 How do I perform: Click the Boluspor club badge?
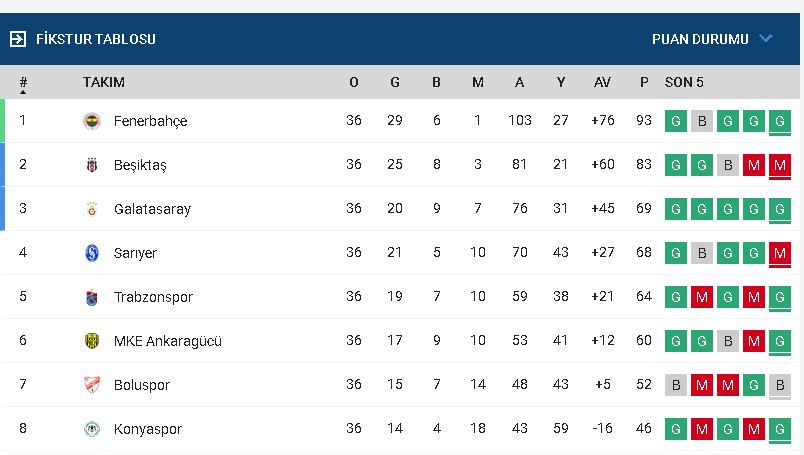(92, 385)
